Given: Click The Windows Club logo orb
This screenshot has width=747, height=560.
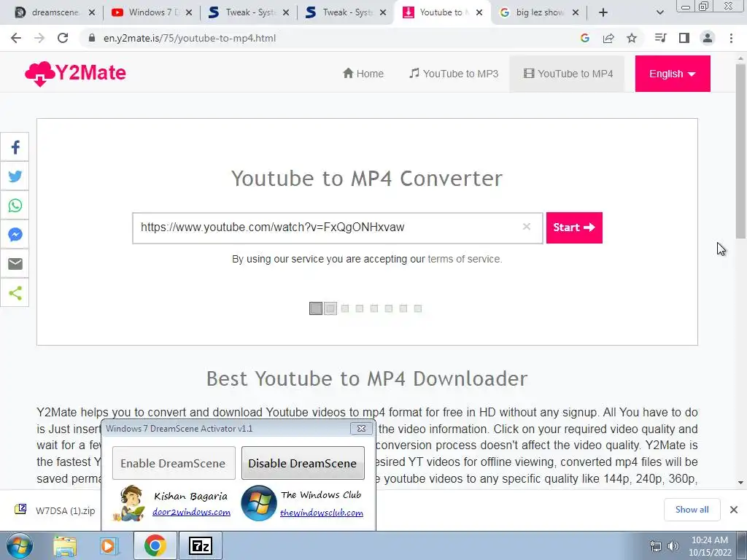Looking at the screenshot, I should pyautogui.click(x=259, y=503).
